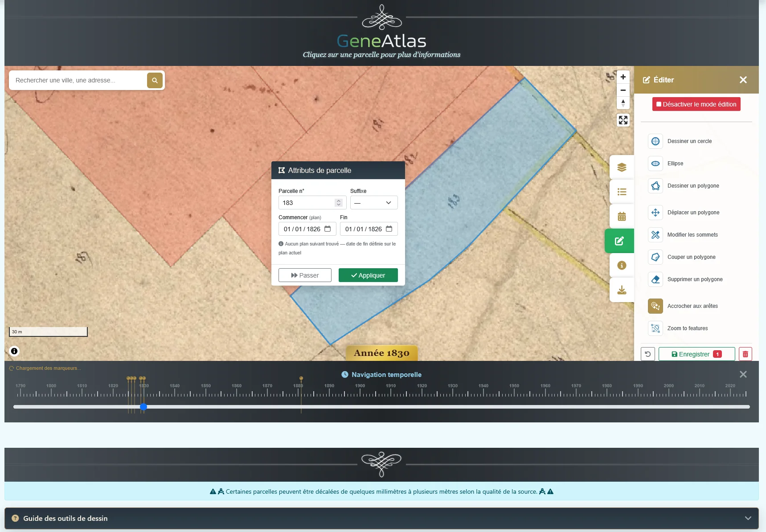
Task: Select the Supprimer un polygone tool
Action: pos(655,279)
